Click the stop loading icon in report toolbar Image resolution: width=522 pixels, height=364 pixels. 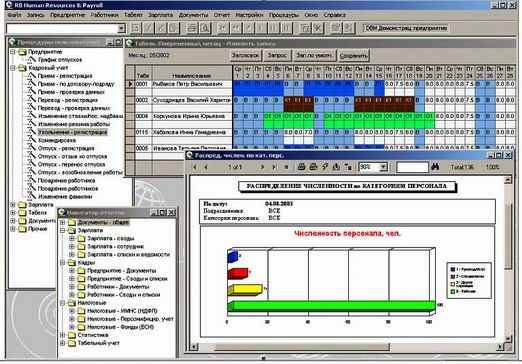(x=286, y=167)
